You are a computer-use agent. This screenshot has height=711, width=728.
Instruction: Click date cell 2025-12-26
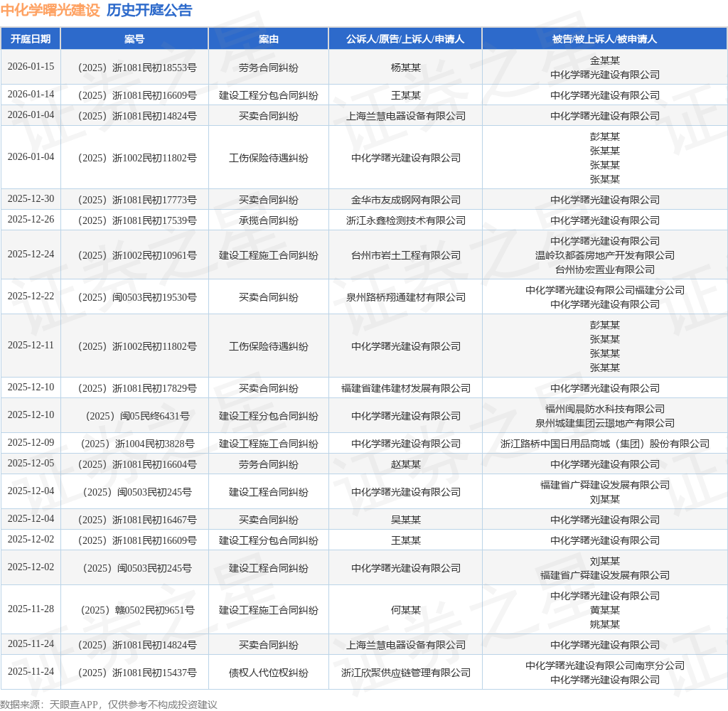(31, 220)
